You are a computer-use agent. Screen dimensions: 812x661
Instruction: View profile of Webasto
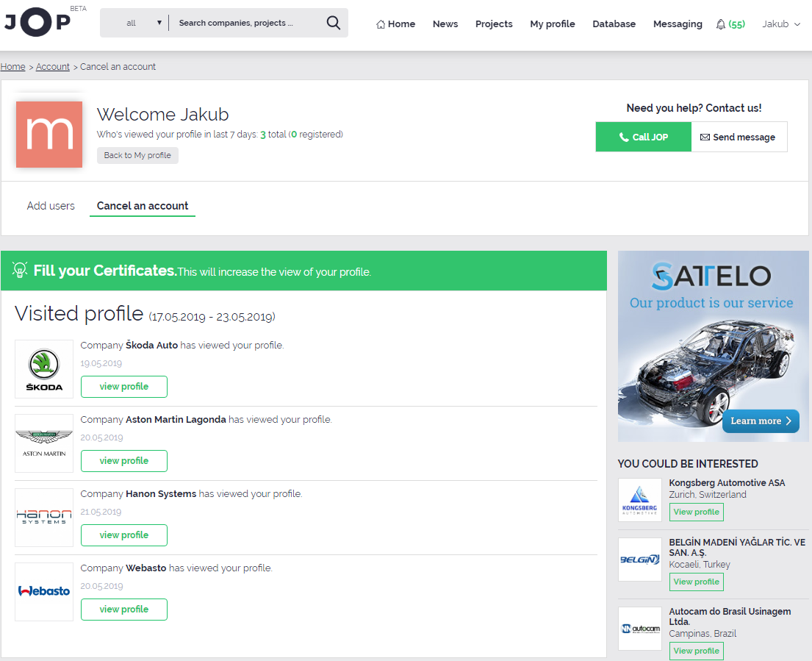point(123,610)
